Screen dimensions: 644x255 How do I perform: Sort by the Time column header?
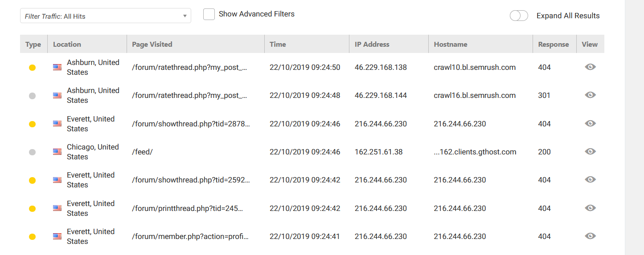[278, 45]
